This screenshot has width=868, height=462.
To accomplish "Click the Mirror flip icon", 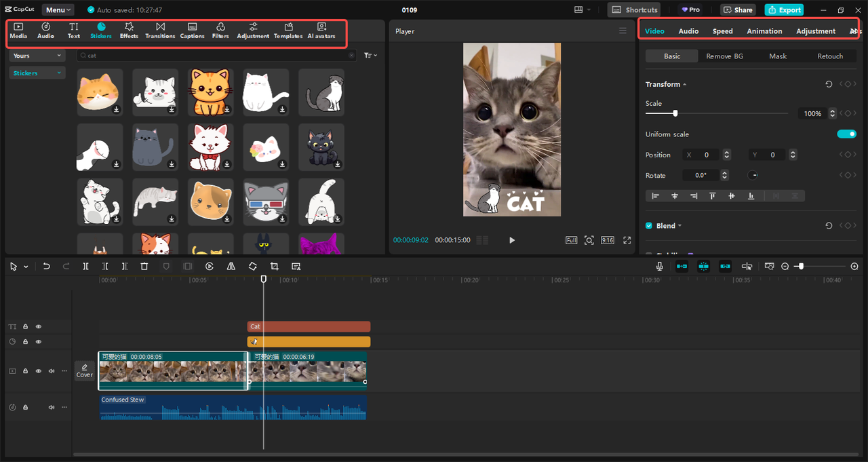I will [x=231, y=267].
